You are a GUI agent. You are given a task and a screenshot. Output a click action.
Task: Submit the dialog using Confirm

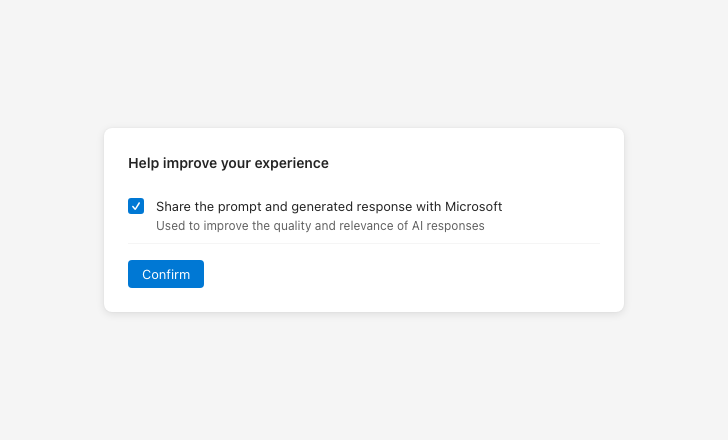166,274
